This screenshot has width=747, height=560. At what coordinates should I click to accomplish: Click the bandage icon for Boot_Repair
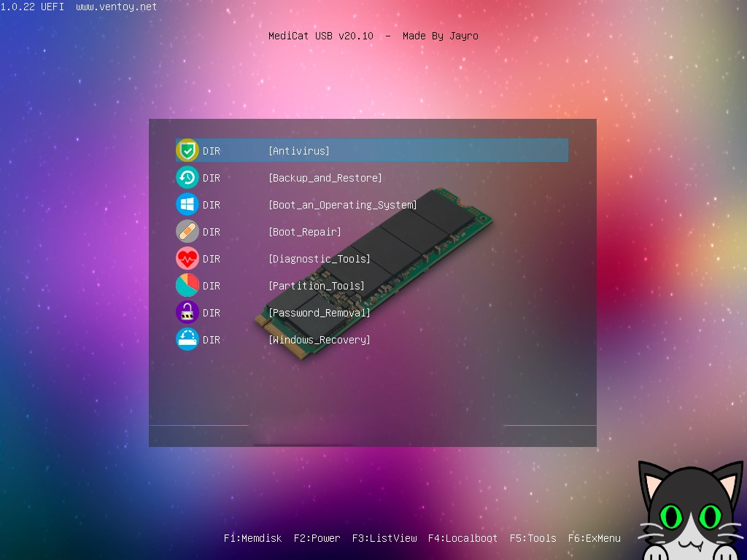click(187, 232)
